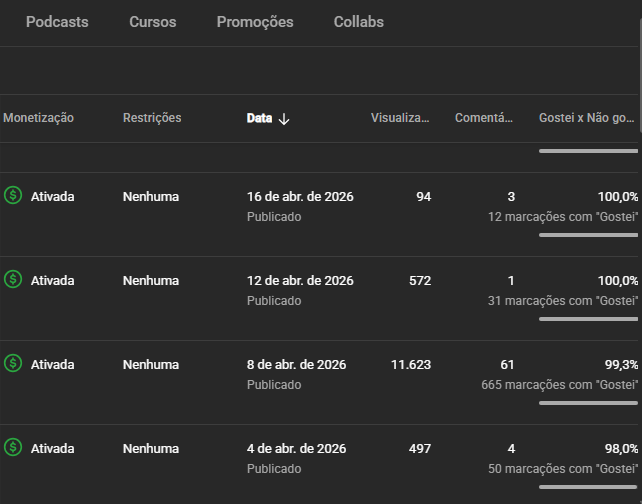Click like ratio bar under 12 marcações
642x504 pixels.
pyautogui.click(x=588, y=235)
